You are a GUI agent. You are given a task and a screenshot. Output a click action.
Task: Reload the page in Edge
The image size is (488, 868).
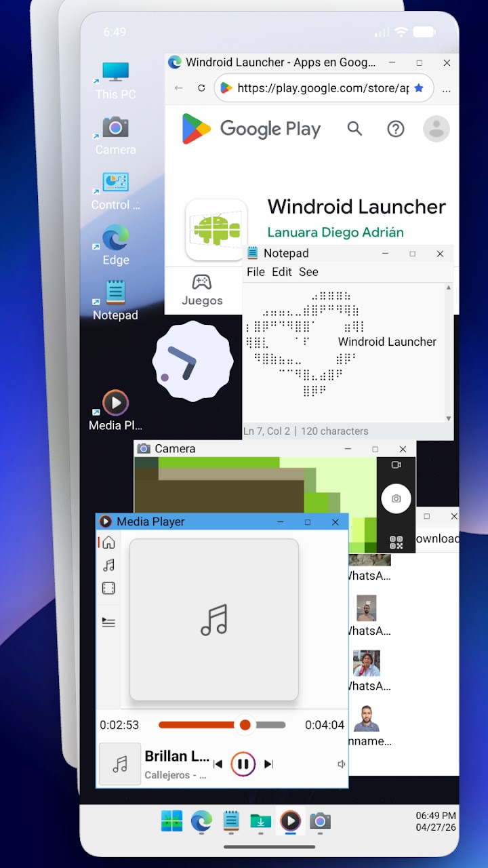[201, 88]
